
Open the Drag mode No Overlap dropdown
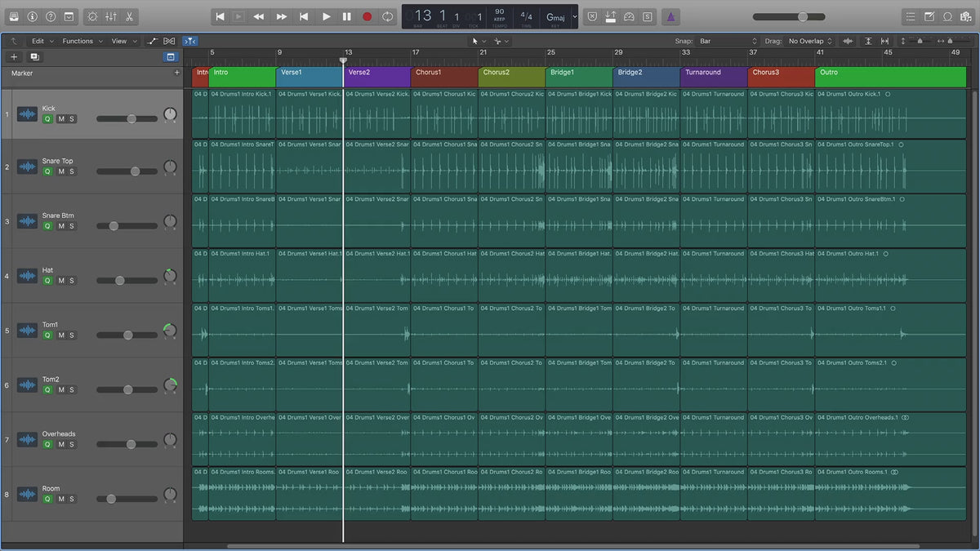click(810, 41)
